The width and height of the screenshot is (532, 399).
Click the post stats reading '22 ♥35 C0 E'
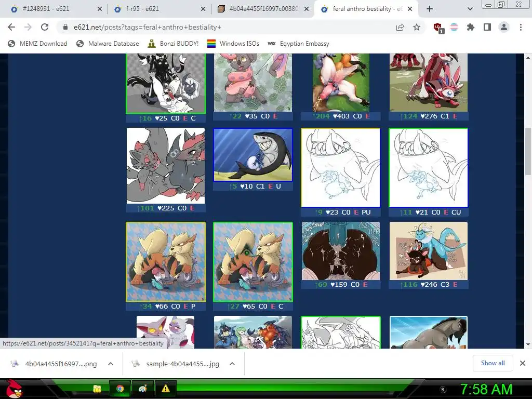tap(253, 116)
